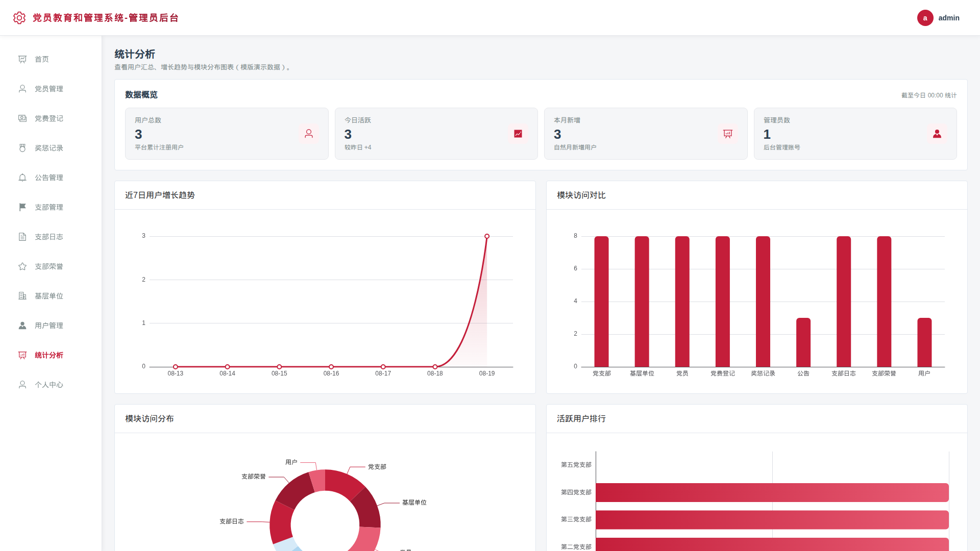Click the 第五党支部 axis label
The image size is (980, 551).
pos(576,465)
